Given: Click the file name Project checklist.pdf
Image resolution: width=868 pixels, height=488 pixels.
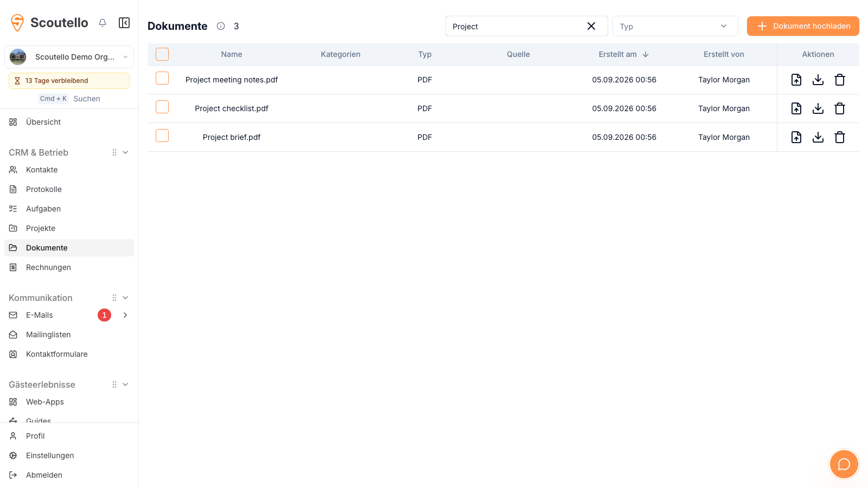Looking at the screenshot, I should [x=232, y=108].
